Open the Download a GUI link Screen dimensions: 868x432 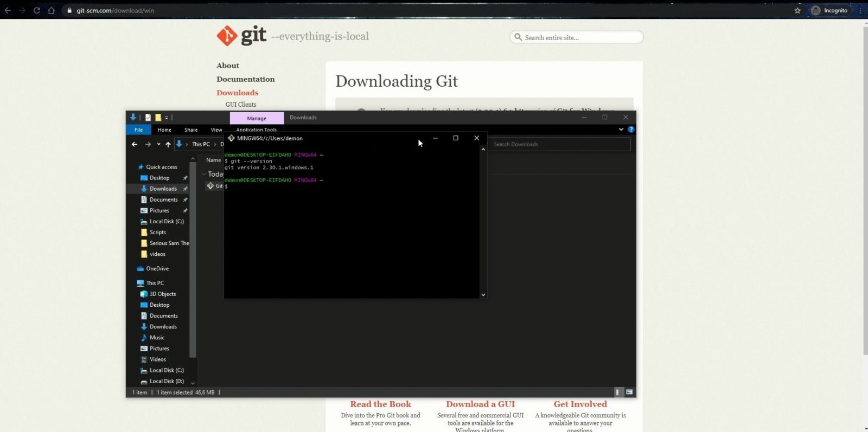pyautogui.click(x=481, y=404)
